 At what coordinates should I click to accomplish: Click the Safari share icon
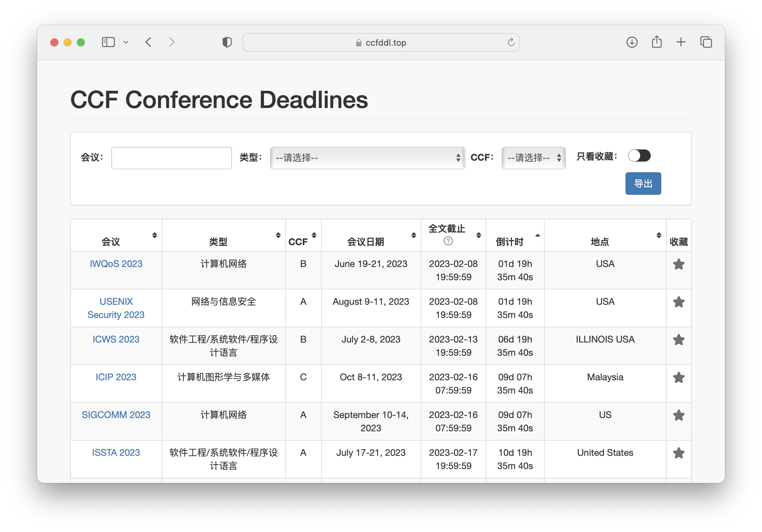[656, 42]
